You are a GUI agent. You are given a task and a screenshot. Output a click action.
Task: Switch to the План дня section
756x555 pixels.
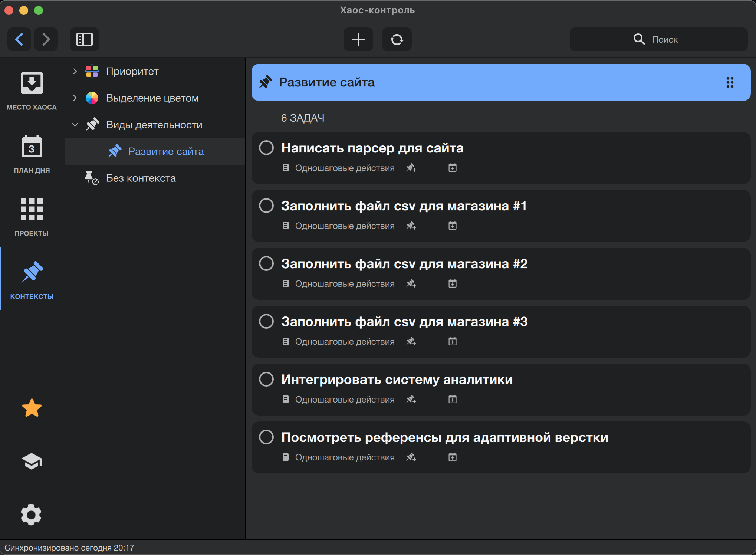32,154
